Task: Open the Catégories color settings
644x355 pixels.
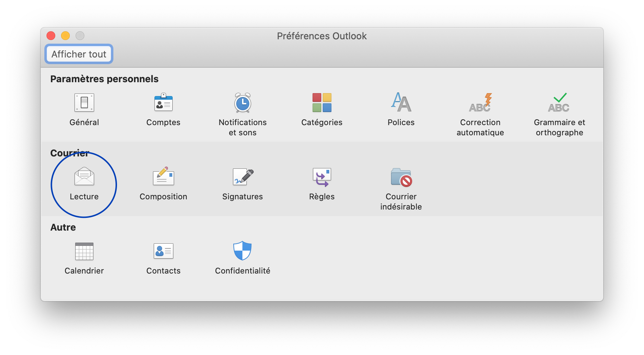Action: coord(322,103)
